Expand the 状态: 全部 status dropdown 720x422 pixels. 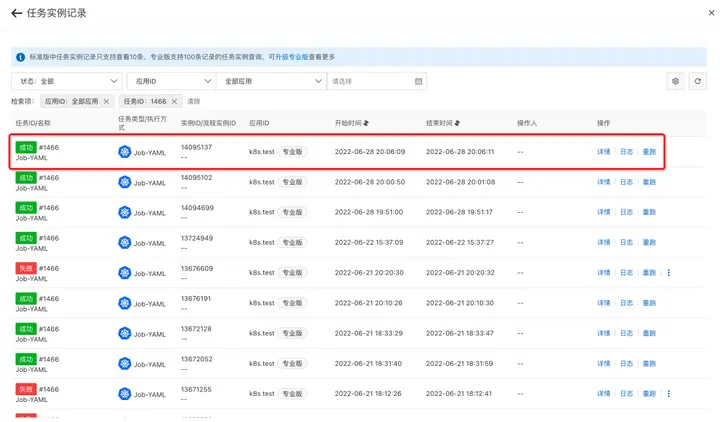click(66, 81)
